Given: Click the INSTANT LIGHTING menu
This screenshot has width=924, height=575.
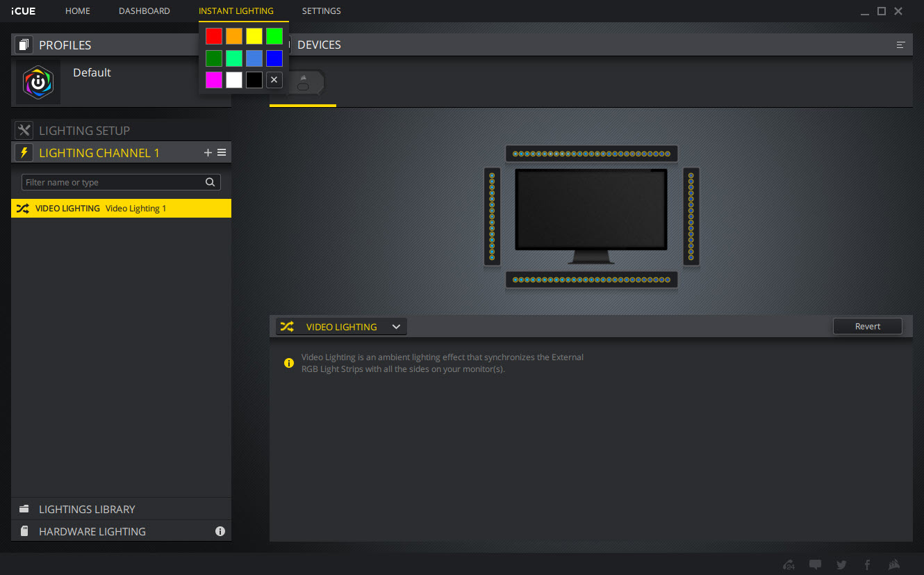Looking at the screenshot, I should pos(236,11).
